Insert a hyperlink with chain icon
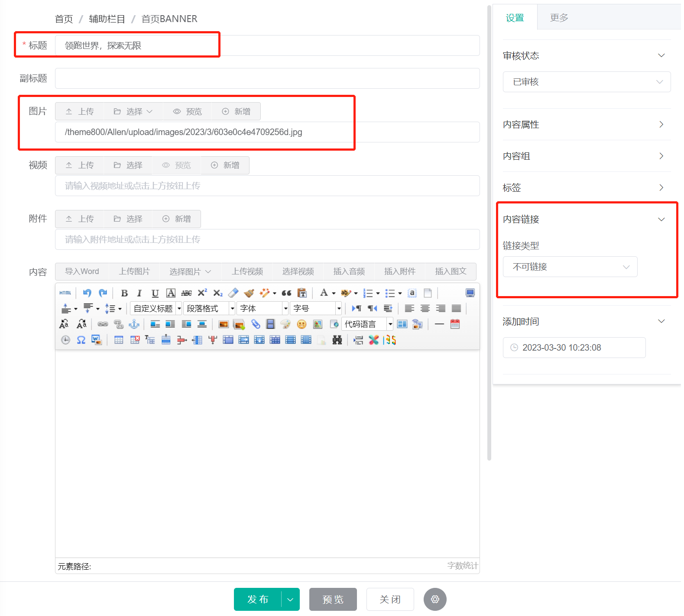This screenshot has width=684, height=616. [x=103, y=324]
